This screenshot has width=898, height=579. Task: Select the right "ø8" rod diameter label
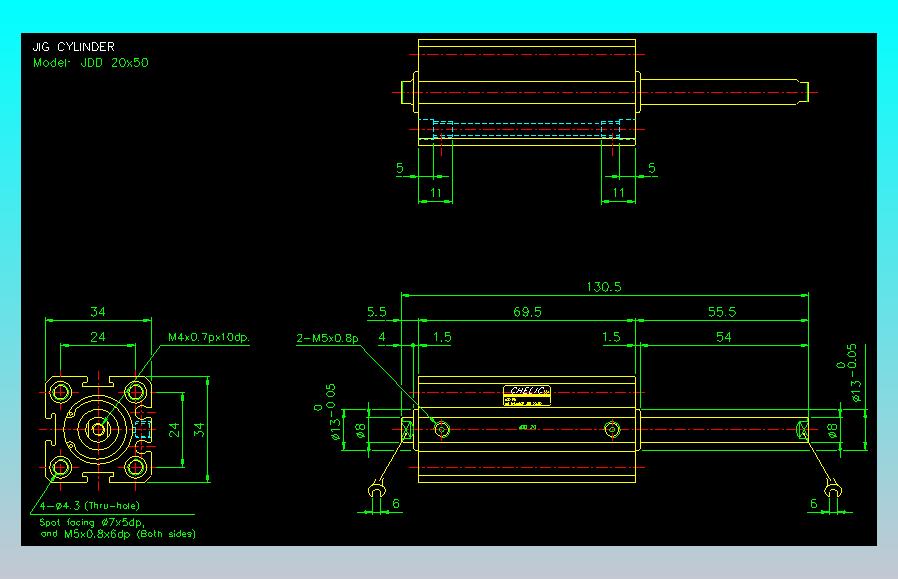pyautogui.click(x=832, y=431)
